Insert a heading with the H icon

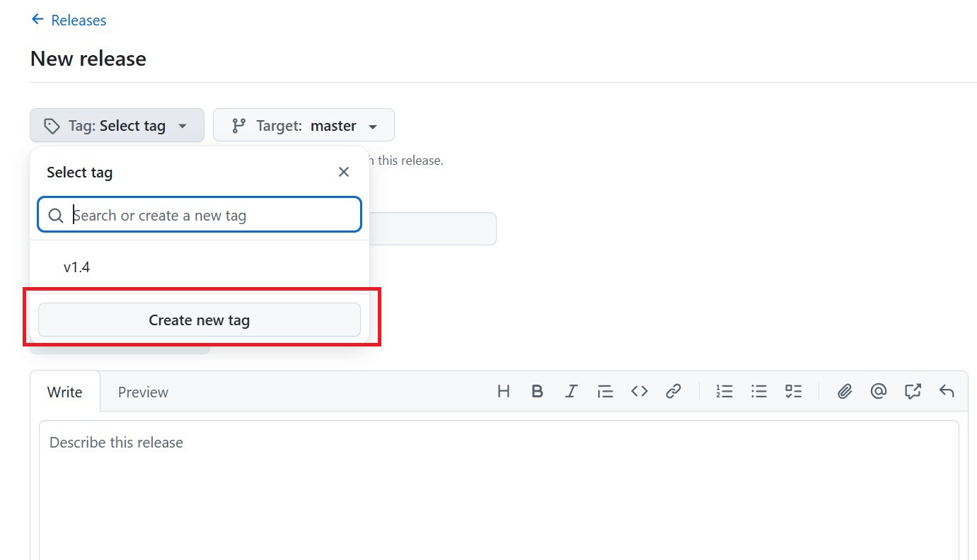504,391
